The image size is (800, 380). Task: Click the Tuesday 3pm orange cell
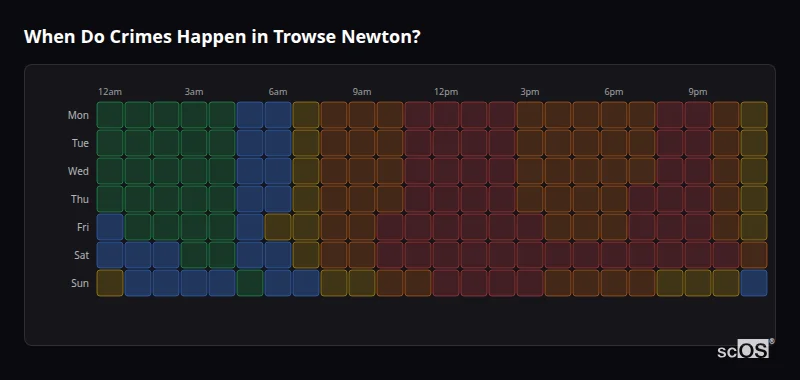click(x=530, y=143)
